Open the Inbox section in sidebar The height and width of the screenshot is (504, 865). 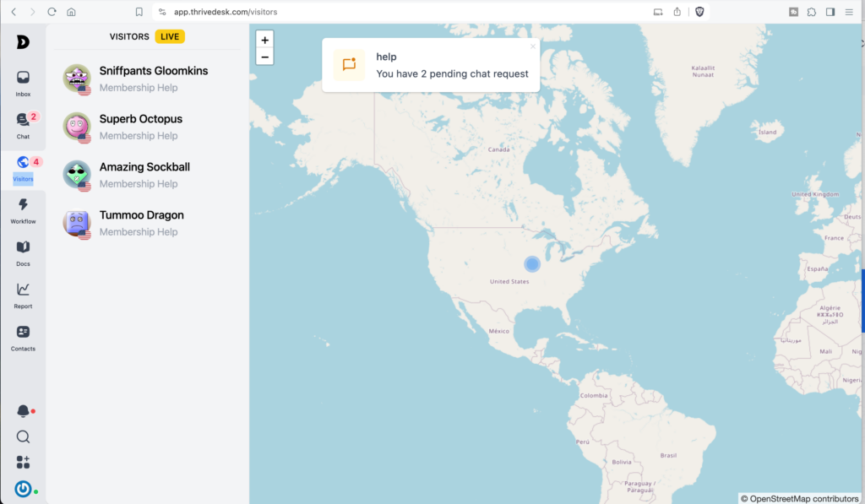23,83
